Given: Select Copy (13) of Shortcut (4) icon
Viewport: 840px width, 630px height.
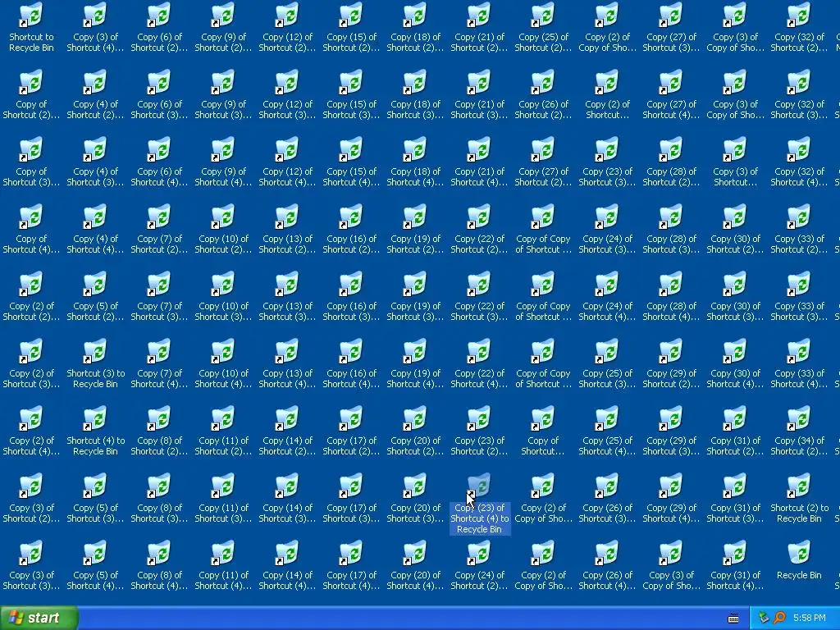Looking at the screenshot, I should click(x=287, y=363).
